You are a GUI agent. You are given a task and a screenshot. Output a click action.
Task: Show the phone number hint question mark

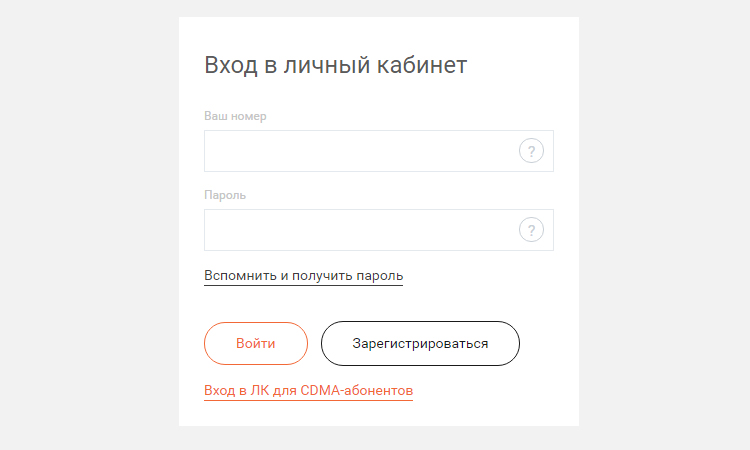coord(531,152)
